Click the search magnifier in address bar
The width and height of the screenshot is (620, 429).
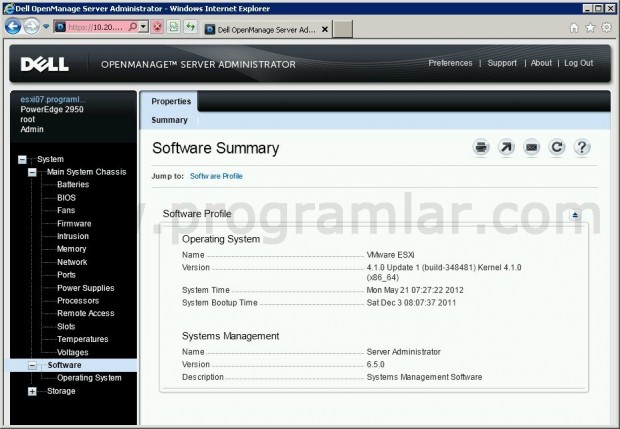pos(133,27)
